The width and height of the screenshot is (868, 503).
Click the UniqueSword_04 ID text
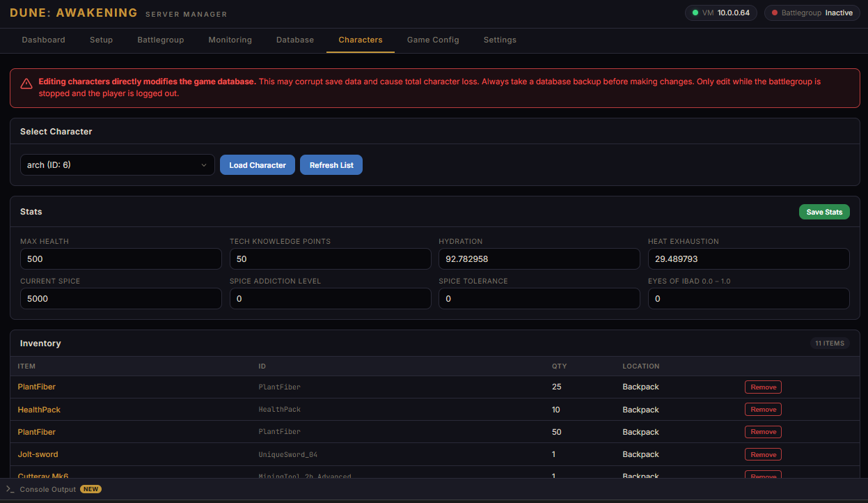288,455
